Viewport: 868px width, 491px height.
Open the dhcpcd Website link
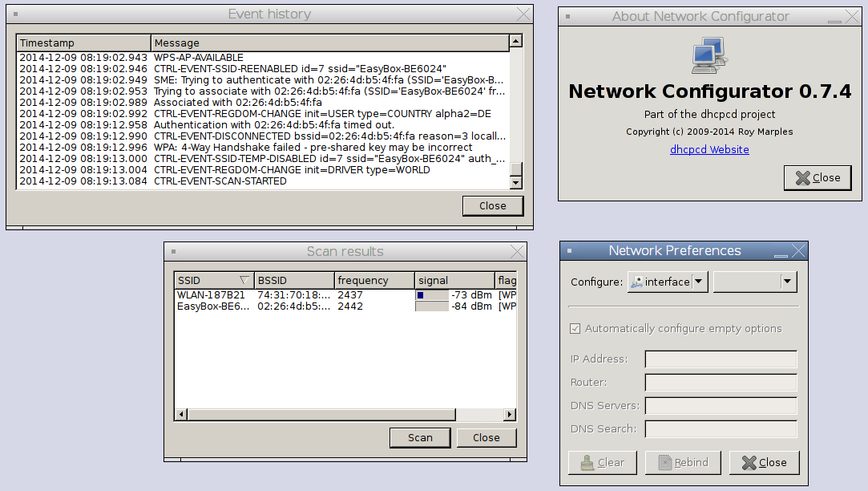pos(709,149)
